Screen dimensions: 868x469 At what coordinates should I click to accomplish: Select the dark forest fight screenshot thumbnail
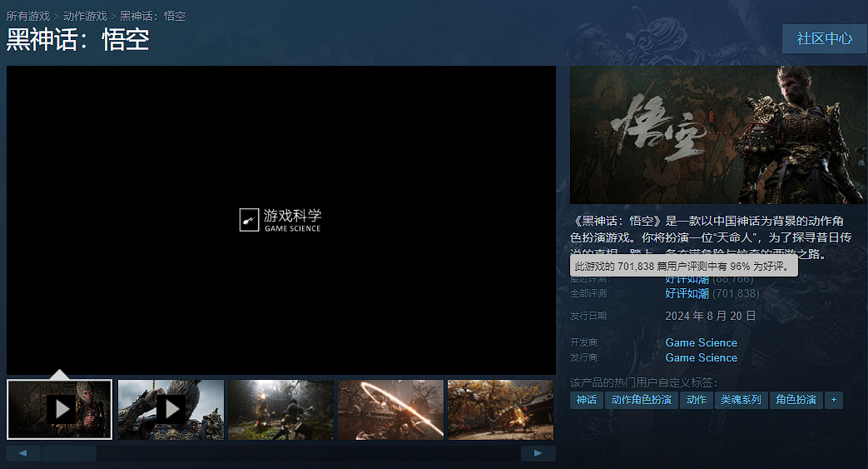[x=280, y=410]
